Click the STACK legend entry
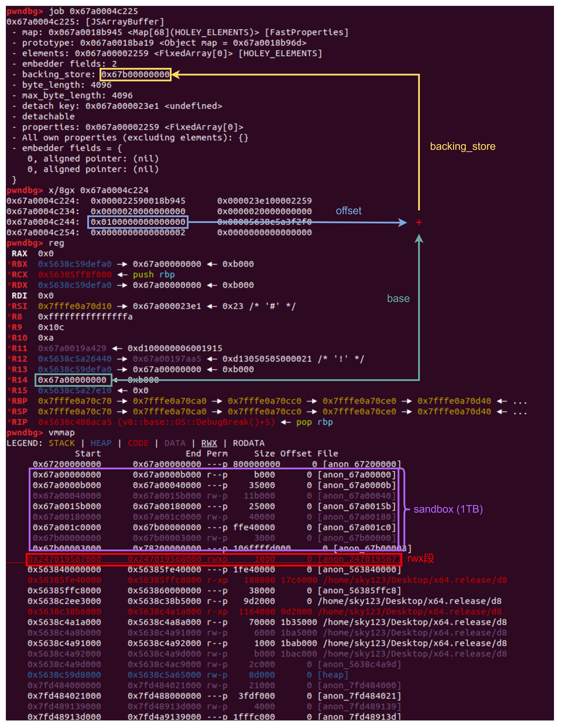 click(62, 443)
